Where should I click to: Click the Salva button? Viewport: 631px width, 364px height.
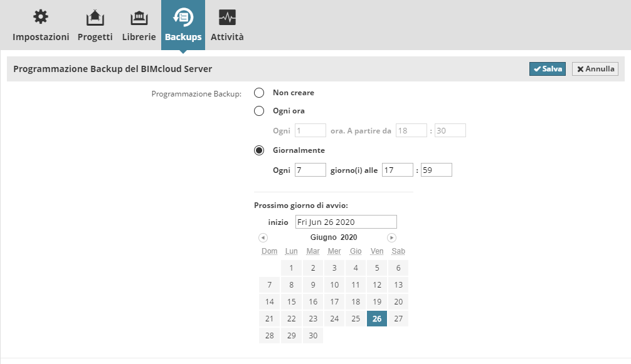(x=548, y=69)
